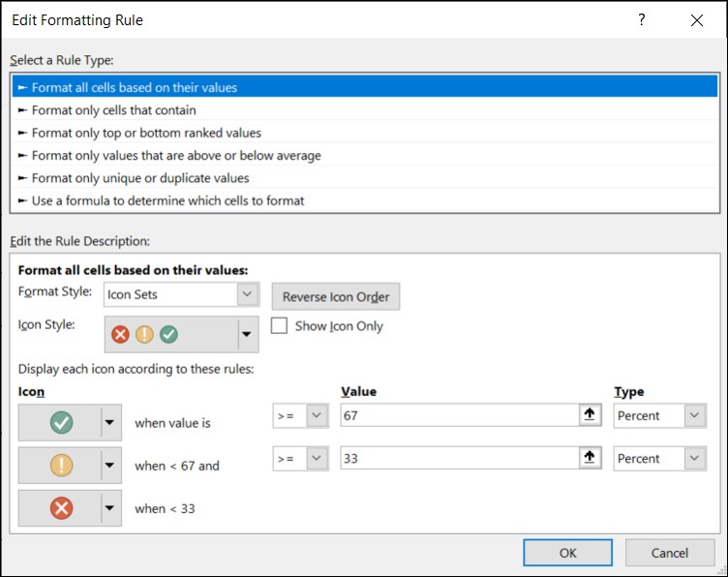Click the Value field containing 67
The width and height of the screenshot is (728, 577).
point(455,415)
